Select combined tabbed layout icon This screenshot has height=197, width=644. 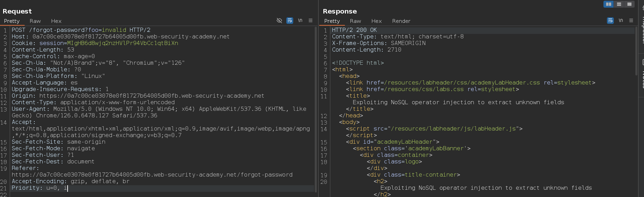[629, 4]
